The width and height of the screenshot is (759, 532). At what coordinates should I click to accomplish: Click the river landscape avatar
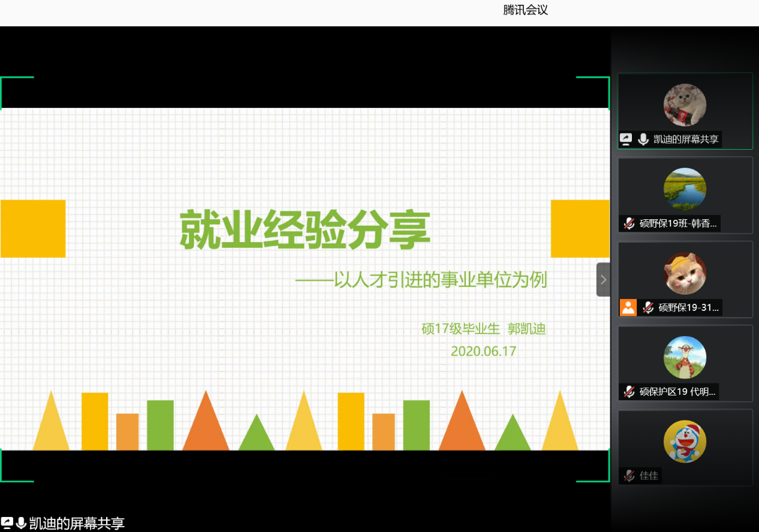(685, 189)
